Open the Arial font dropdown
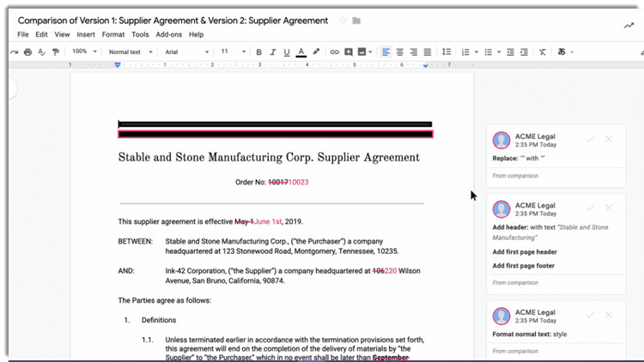 (187, 52)
